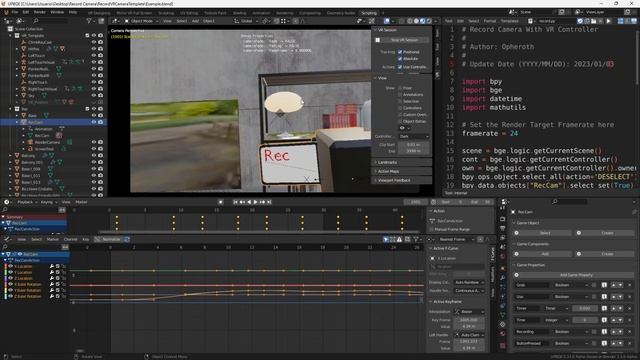The height and width of the screenshot is (360, 640).
Task: Click the record keyframe dot in timeline
Action: (x=220, y=202)
